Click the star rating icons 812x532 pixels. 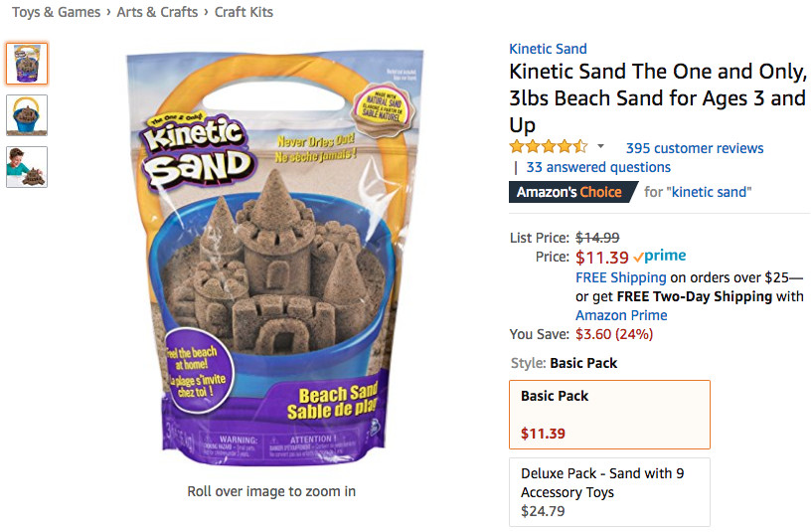point(548,147)
